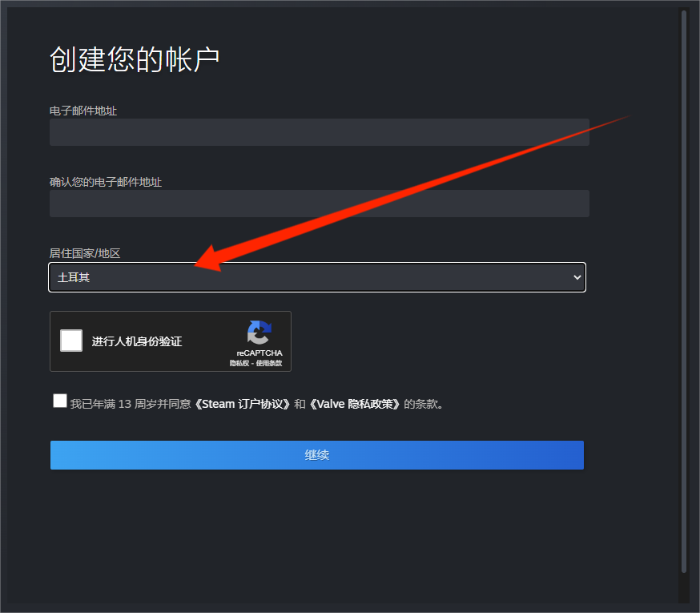Click the chevron arrow on country selector

(x=577, y=277)
